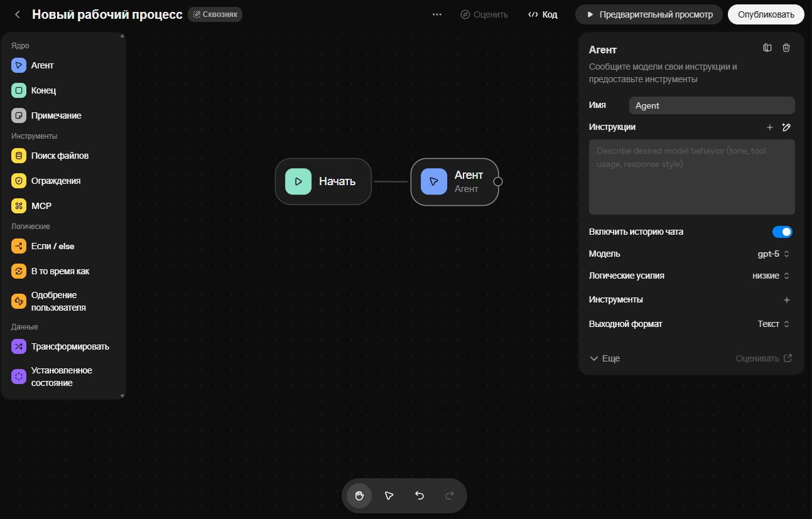Image resolution: width=812 pixels, height=519 pixels.
Task: Click the Агент node output connector
Action: [x=498, y=181]
